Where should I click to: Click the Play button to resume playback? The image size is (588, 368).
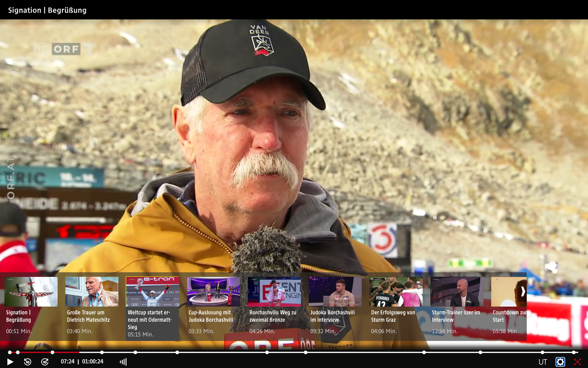click(10, 362)
